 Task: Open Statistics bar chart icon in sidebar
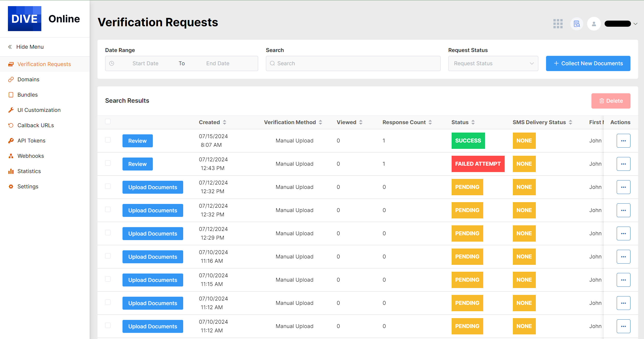(11, 171)
